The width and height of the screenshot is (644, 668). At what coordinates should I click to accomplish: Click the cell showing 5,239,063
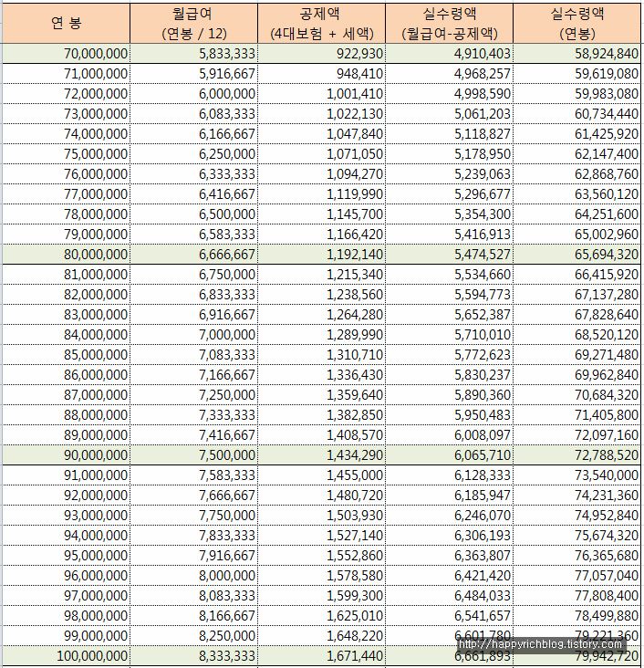450,173
